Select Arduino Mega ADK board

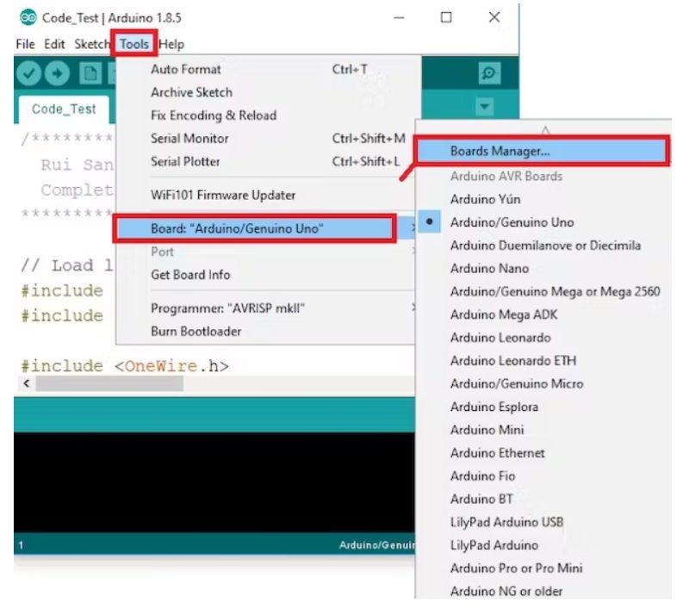(x=543, y=314)
